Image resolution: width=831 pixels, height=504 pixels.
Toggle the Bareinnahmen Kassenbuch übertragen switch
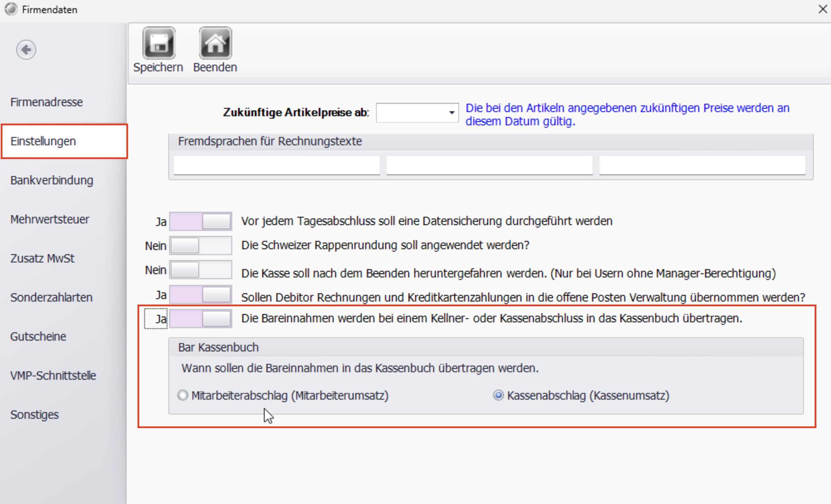click(x=201, y=318)
